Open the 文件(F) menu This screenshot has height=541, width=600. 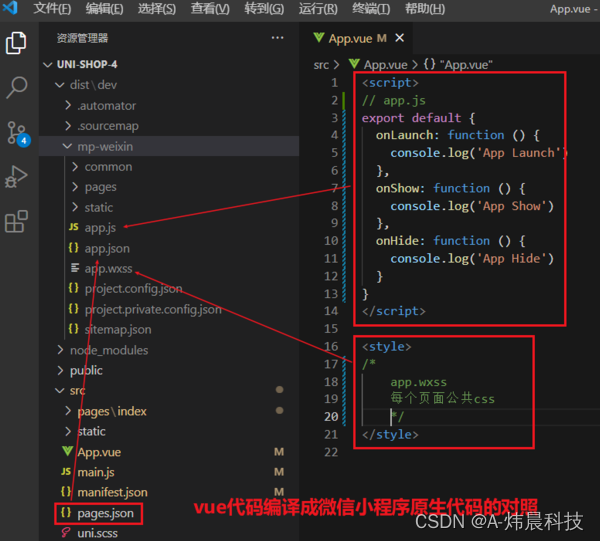(x=52, y=8)
